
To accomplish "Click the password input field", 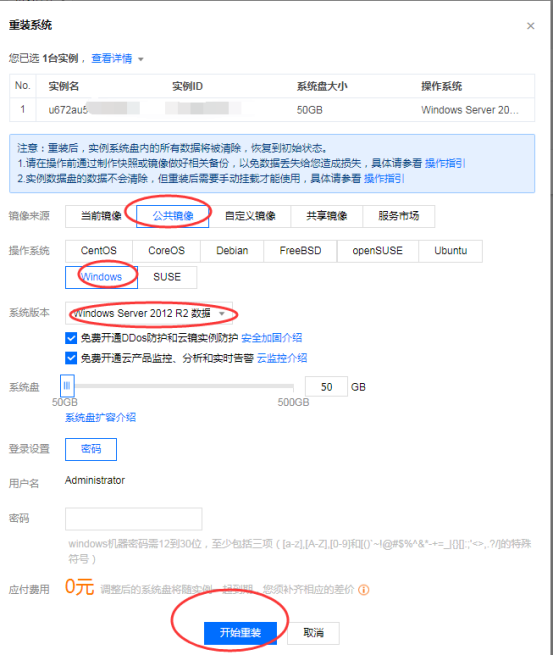I will [x=134, y=519].
